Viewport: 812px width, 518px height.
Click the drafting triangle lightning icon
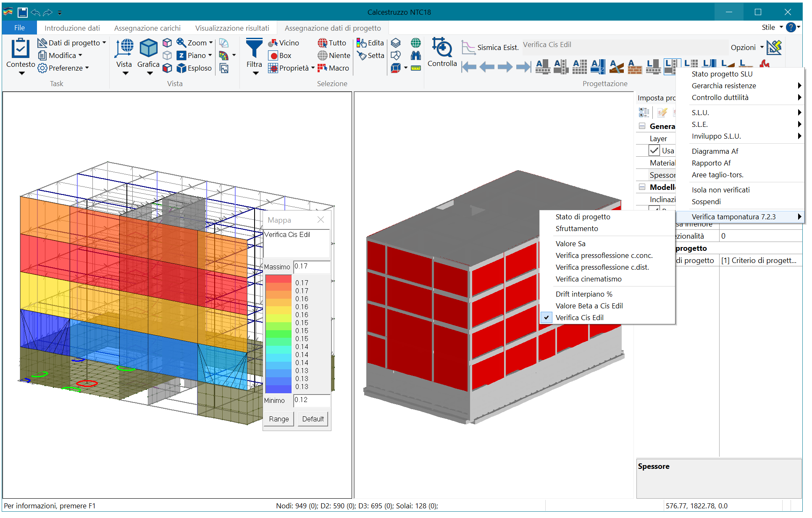tap(774, 47)
